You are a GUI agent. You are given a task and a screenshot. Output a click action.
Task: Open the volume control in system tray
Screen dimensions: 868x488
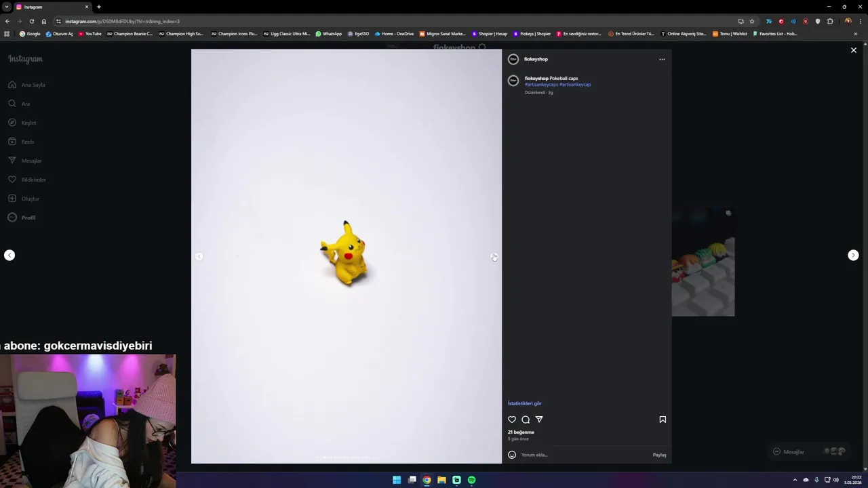pos(835,480)
